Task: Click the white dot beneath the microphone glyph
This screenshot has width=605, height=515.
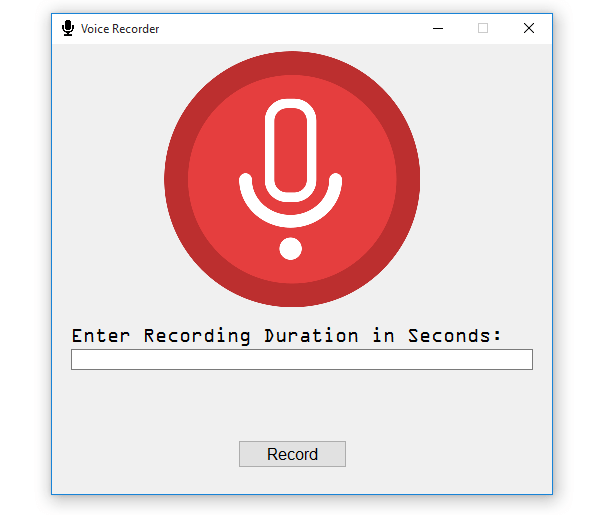Action: pos(291,249)
